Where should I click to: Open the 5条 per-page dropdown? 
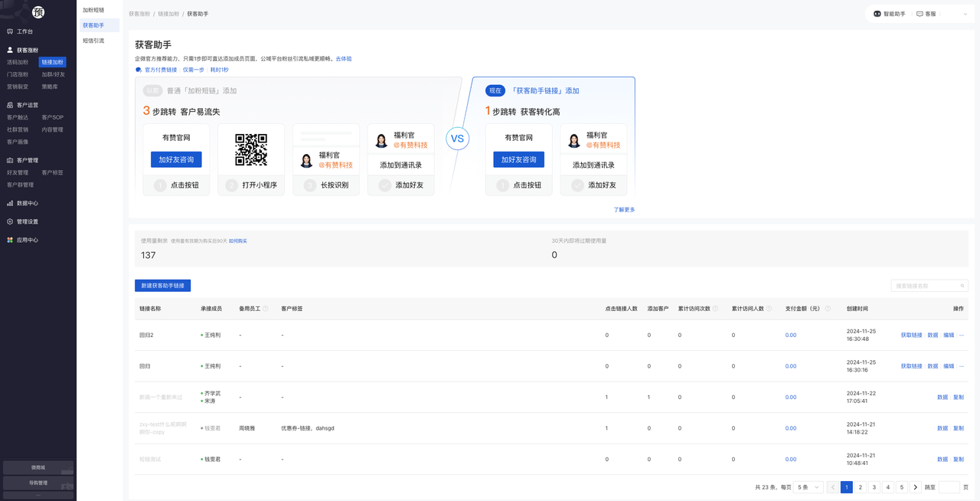point(807,487)
